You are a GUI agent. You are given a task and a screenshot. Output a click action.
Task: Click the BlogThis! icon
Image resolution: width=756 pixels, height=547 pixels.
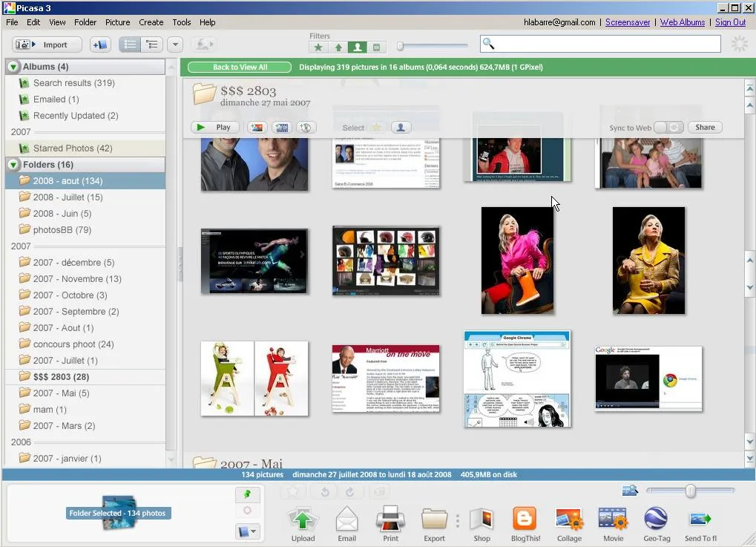[x=525, y=524]
